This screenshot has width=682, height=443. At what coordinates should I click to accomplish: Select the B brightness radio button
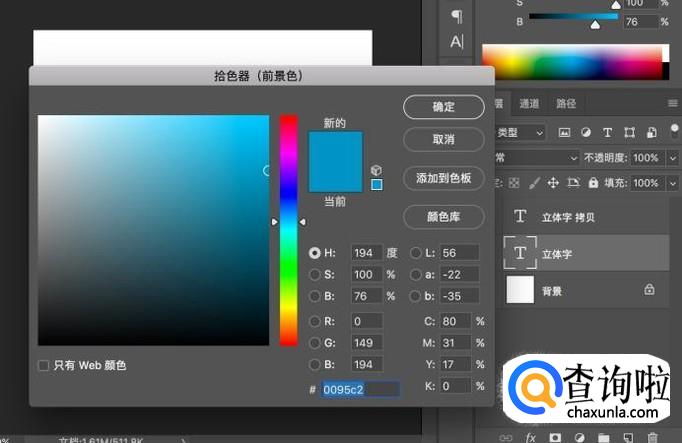pyautogui.click(x=314, y=296)
